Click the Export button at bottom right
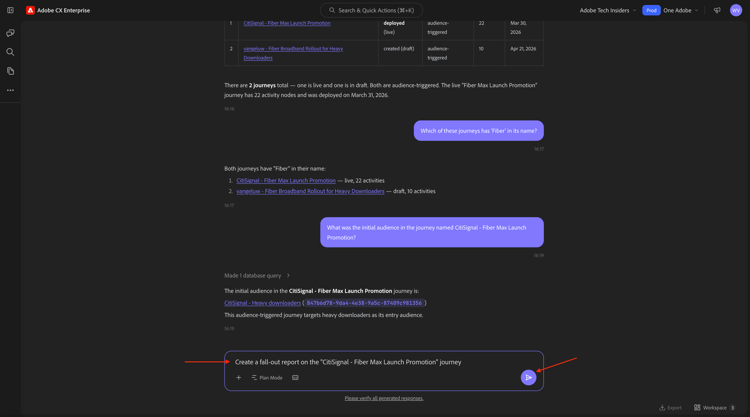750x417 pixels. click(670, 407)
